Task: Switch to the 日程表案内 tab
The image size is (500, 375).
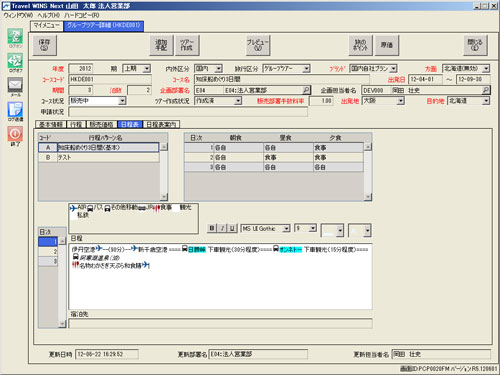Action: click(x=161, y=124)
